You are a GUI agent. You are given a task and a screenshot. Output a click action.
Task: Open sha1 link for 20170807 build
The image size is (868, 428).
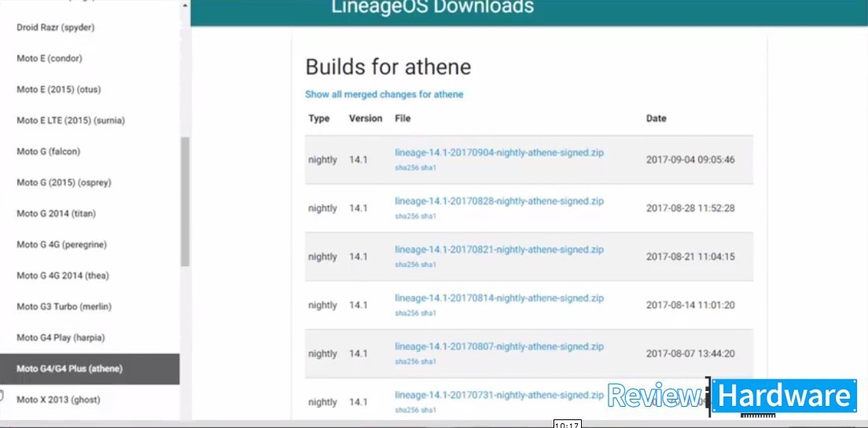[428, 362]
